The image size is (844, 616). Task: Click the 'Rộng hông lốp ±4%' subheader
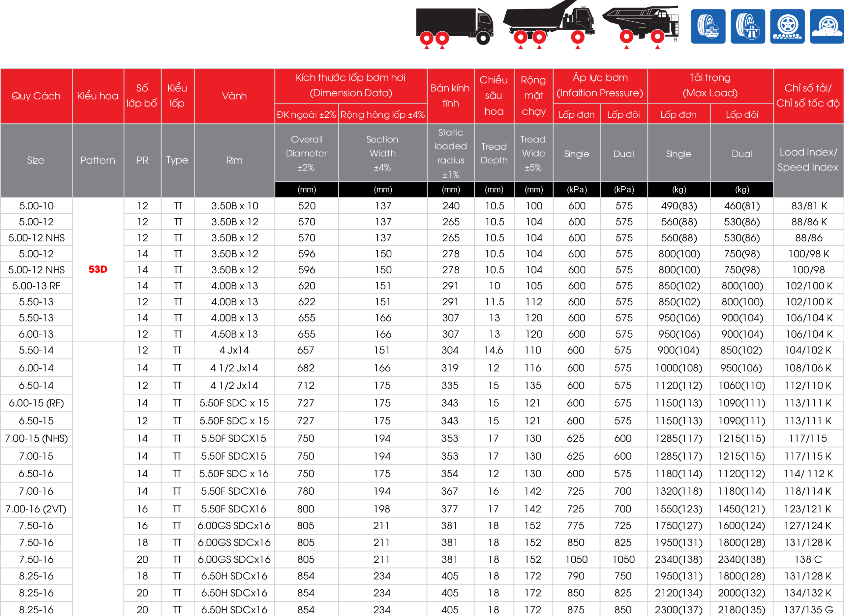[382, 114]
